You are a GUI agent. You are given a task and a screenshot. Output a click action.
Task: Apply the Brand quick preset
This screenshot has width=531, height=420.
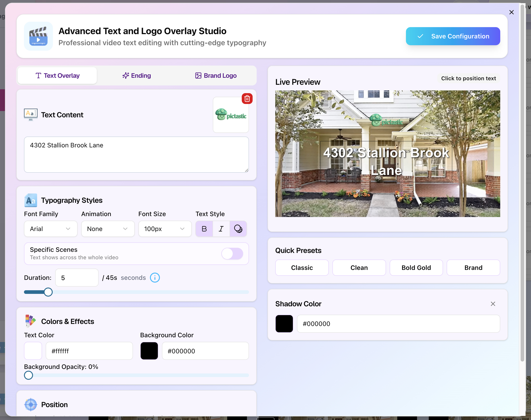(473, 268)
